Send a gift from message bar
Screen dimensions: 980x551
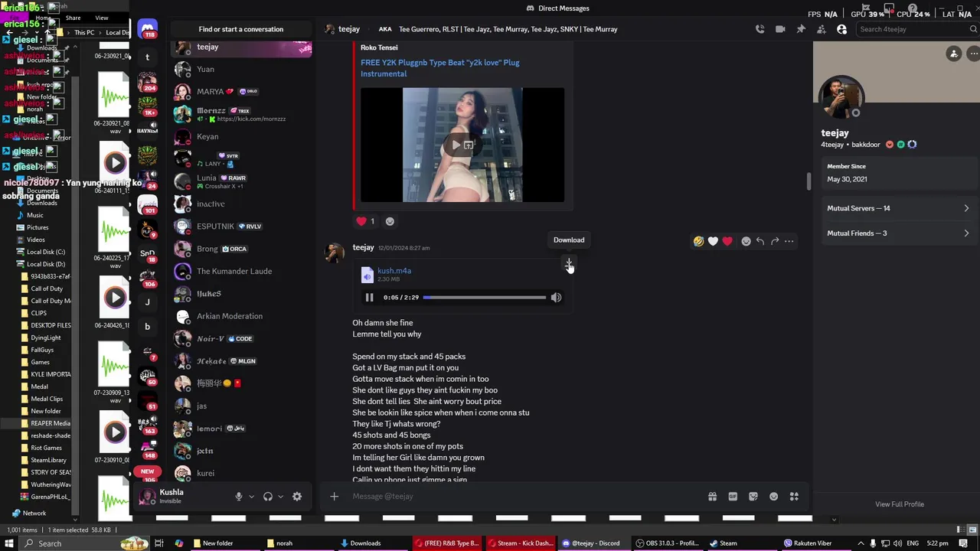click(x=712, y=497)
